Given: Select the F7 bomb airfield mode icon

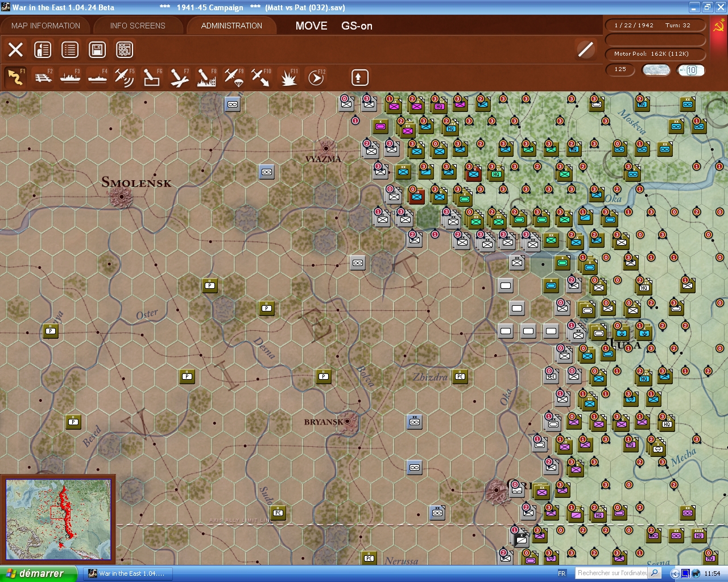Looking at the screenshot, I should (179, 77).
